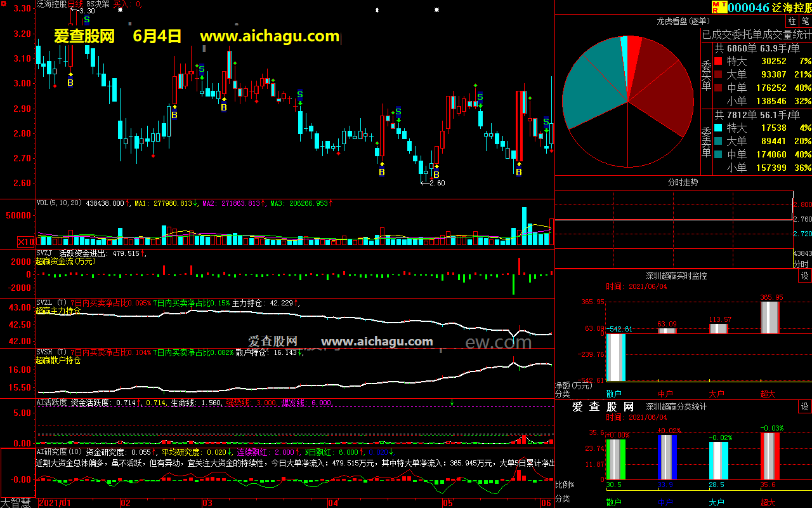This screenshot has width=812, height=508.
Task: Click the VOL(5,10,20) indicator label
Action: (60, 203)
